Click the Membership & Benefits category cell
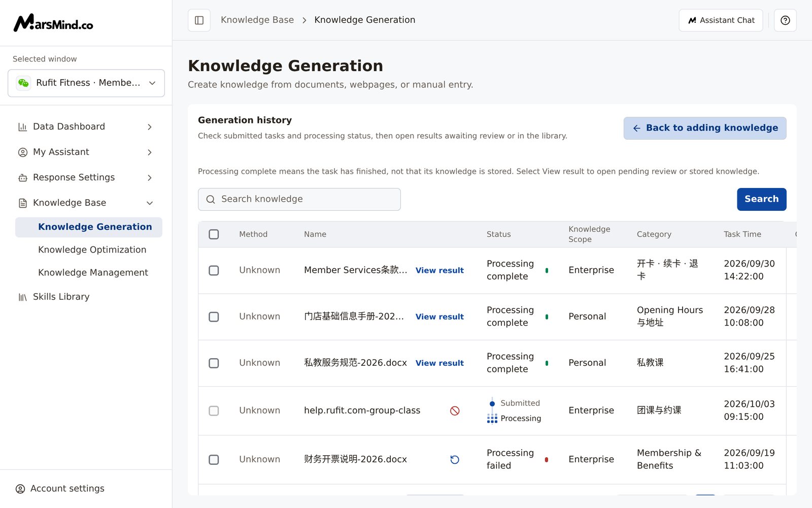 coord(669,459)
